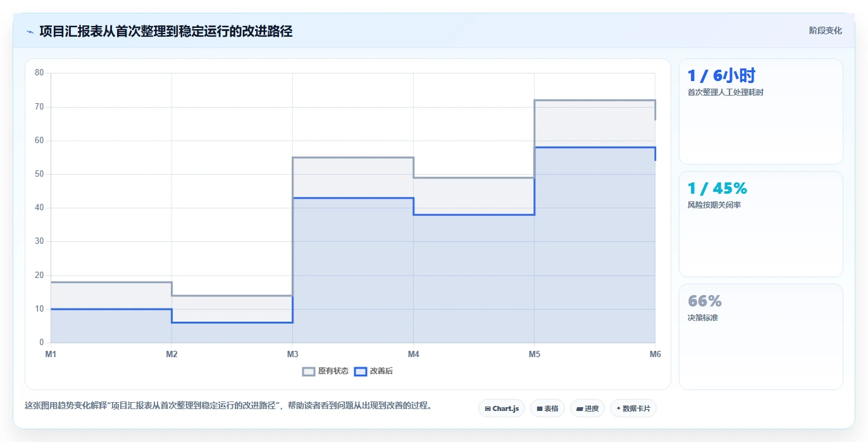Click the 30 y-axis value
868x442 pixels.
point(39,241)
